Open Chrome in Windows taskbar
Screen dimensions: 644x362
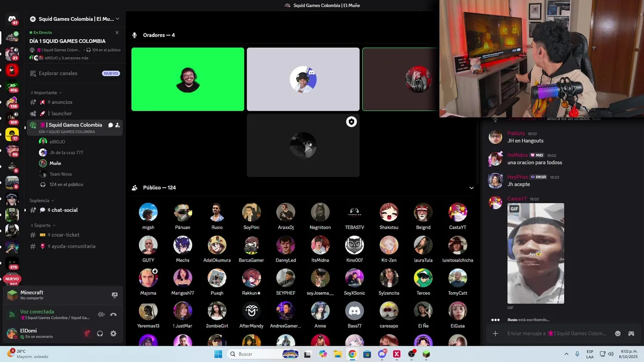point(352,354)
